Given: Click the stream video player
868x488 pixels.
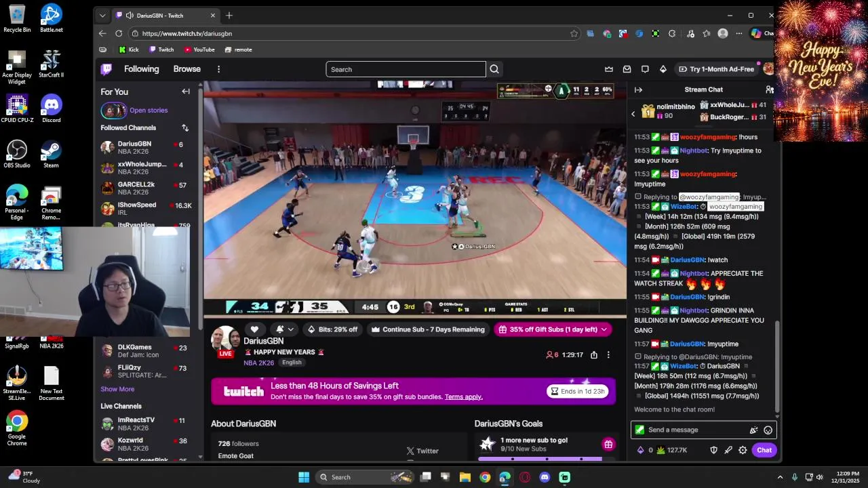Looking at the screenshot, I should click(415, 198).
